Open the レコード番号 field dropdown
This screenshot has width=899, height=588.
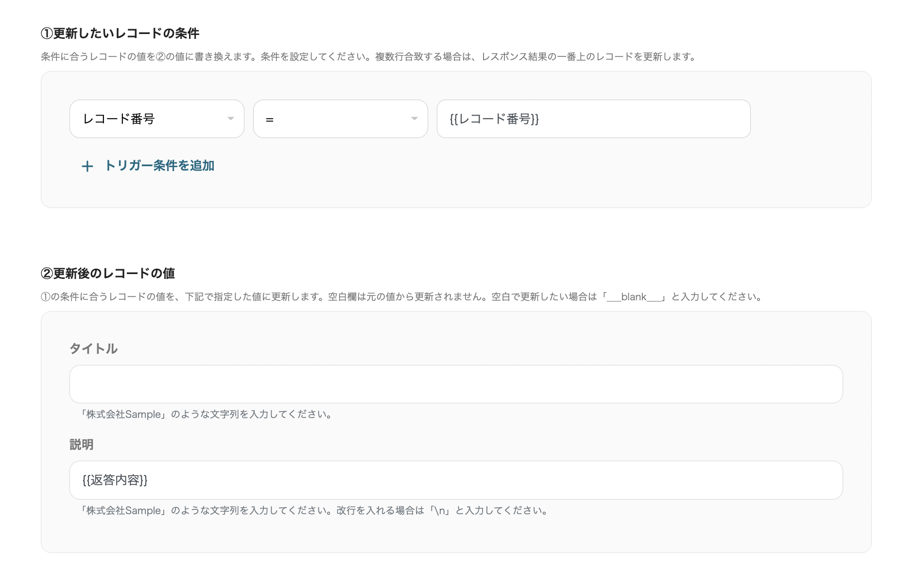coord(157,119)
